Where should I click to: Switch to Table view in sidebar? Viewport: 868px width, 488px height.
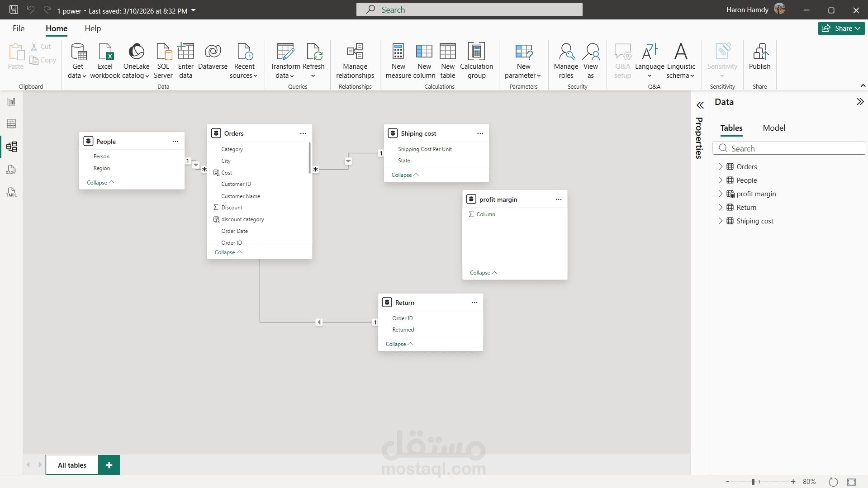11,124
